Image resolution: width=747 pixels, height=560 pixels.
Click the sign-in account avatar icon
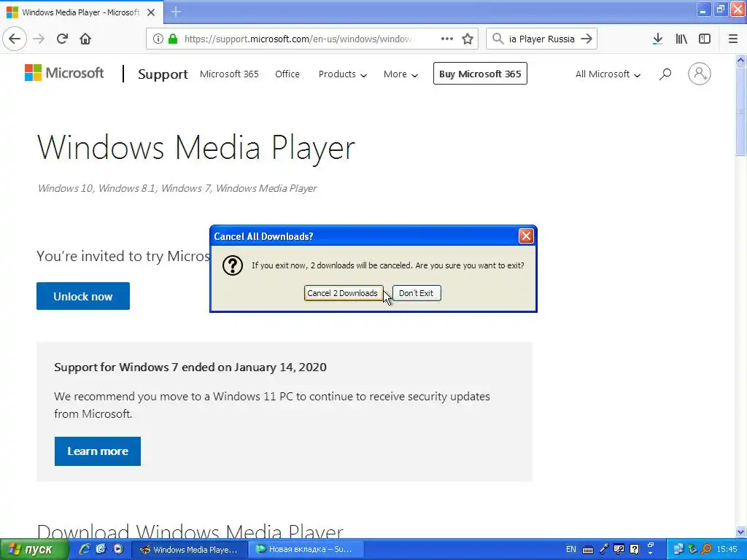[x=700, y=74]
